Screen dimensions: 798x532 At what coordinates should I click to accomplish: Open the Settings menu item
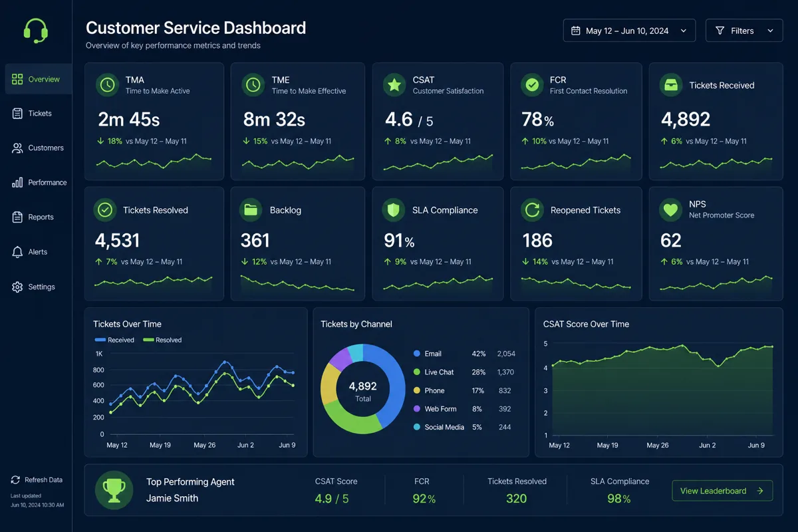(x=39, y=287)
